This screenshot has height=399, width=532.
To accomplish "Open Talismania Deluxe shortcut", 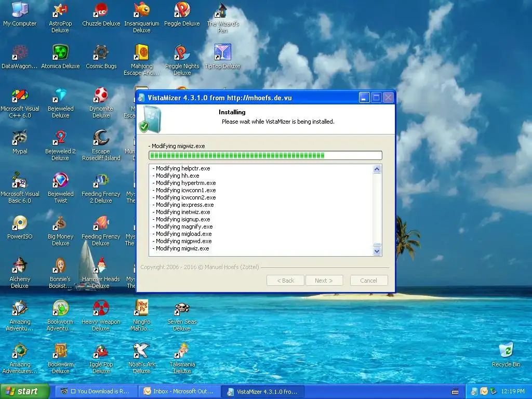I will (x=182, y=357).
